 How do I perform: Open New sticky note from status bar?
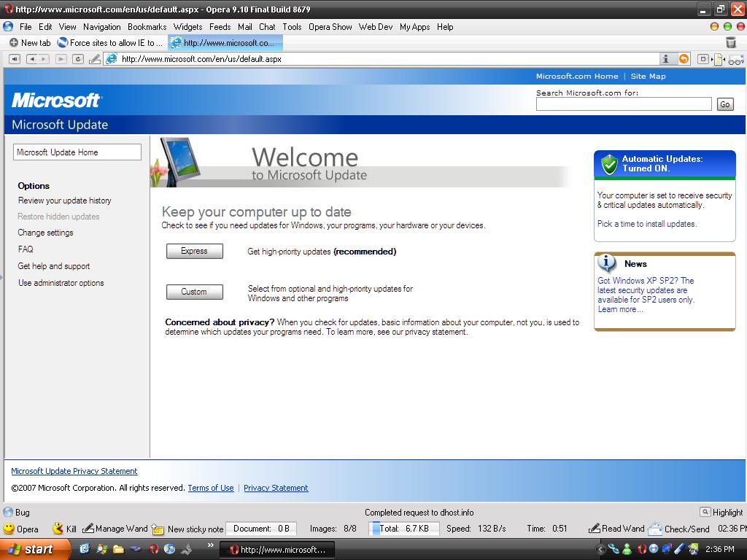[x=188, y=529]
